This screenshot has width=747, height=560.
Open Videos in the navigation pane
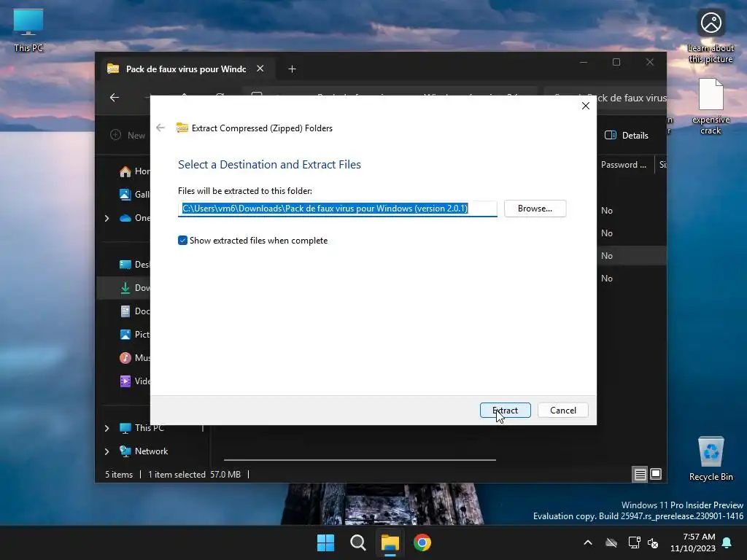coord(135,381)
